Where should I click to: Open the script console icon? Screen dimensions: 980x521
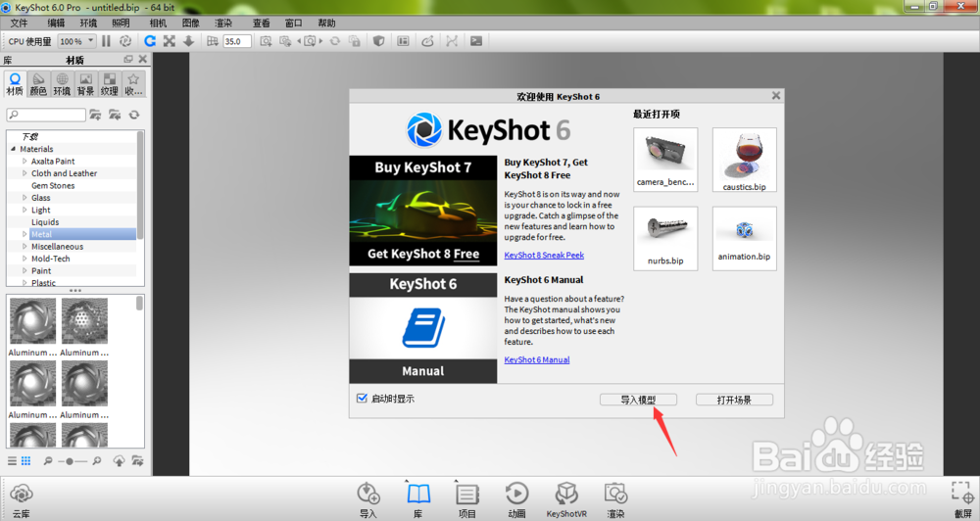[476, 41]
